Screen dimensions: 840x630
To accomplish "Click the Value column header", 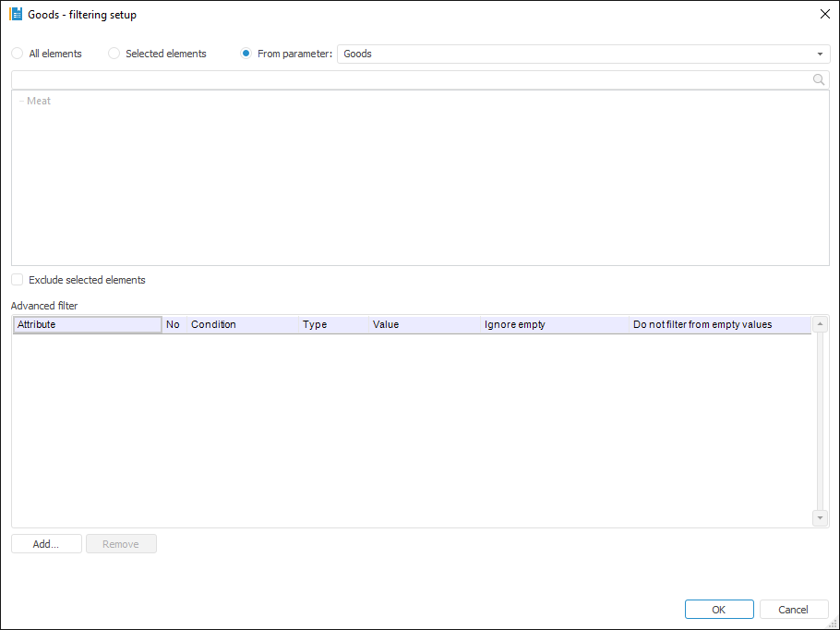I will pyautogui.click(x=424, y=325).
